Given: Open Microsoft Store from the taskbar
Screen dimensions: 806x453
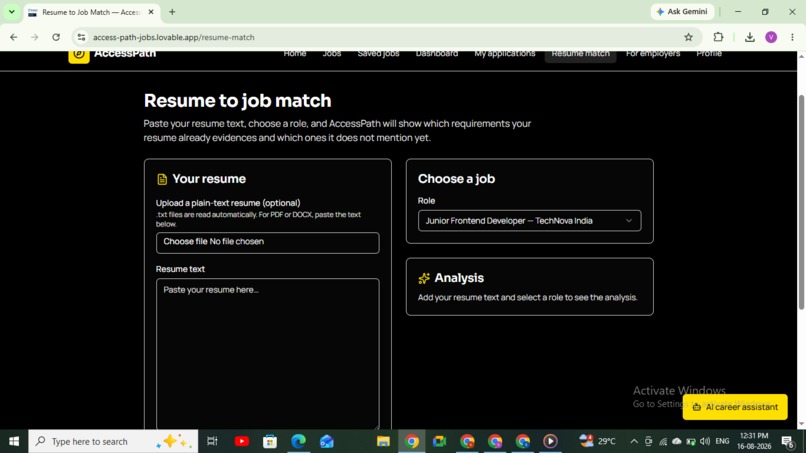Looking at the screenshot, I should 270,441.
